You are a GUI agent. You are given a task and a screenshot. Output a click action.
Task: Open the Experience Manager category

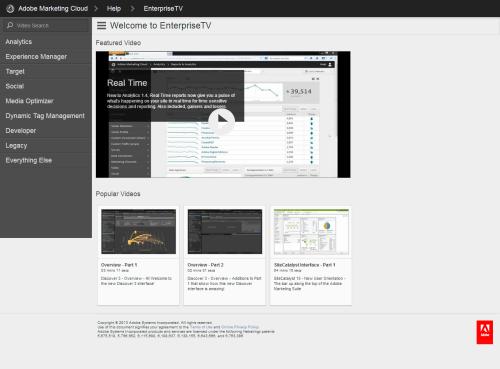point(36,57)
